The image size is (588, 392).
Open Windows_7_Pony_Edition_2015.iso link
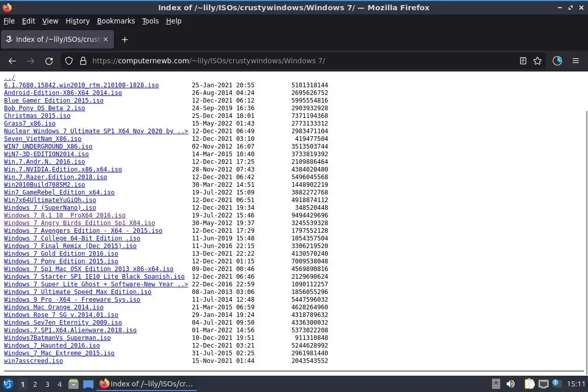coord(61,261)
